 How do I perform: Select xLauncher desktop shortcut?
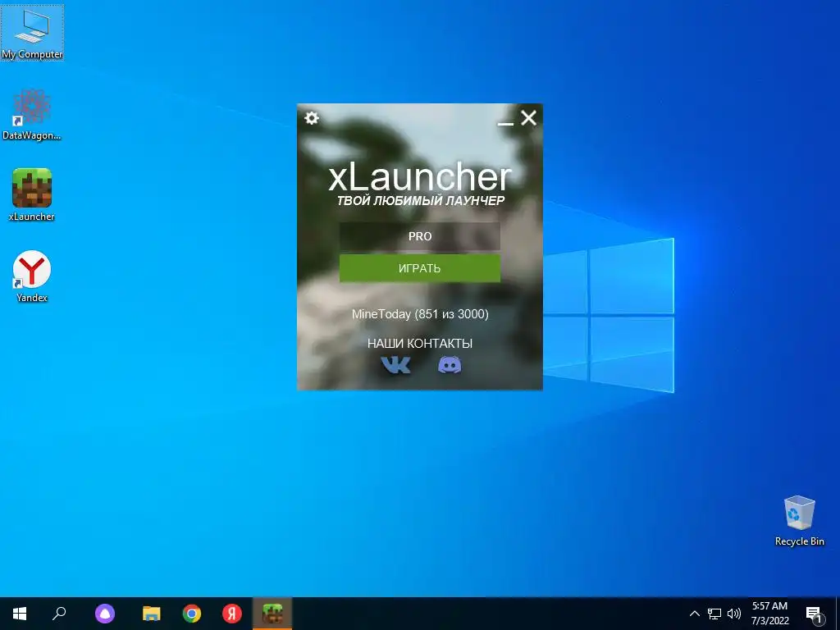tap(32, 195)
